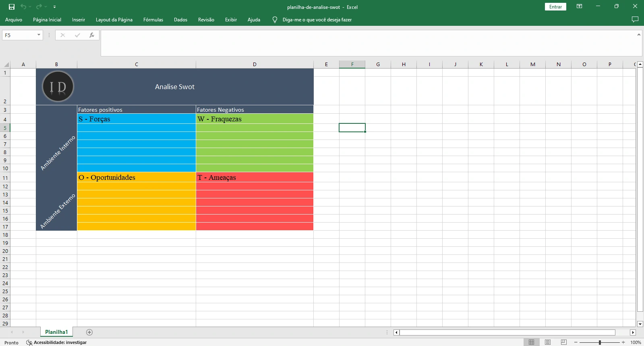Open the Arquivo menu

(14, 19)
